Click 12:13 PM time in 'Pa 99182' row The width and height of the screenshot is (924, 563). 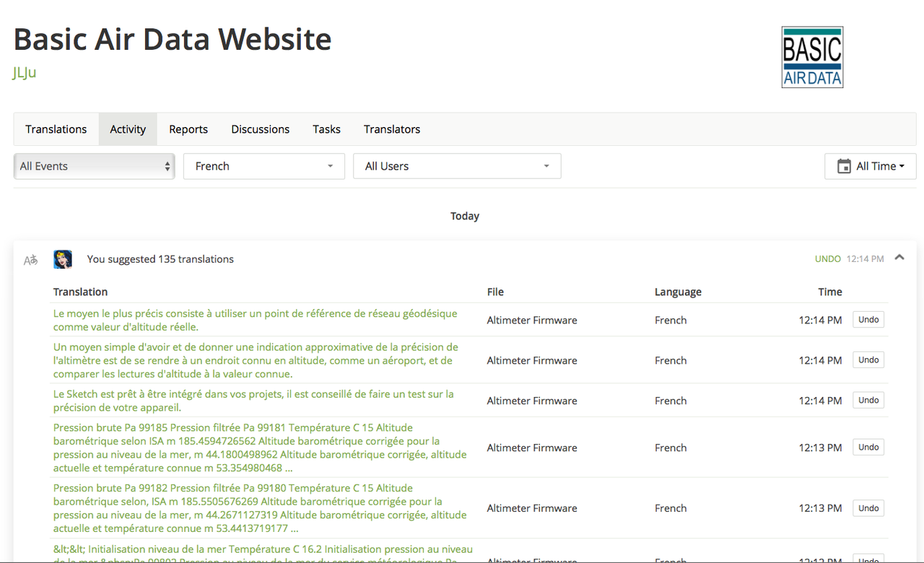tap(820, 508)
